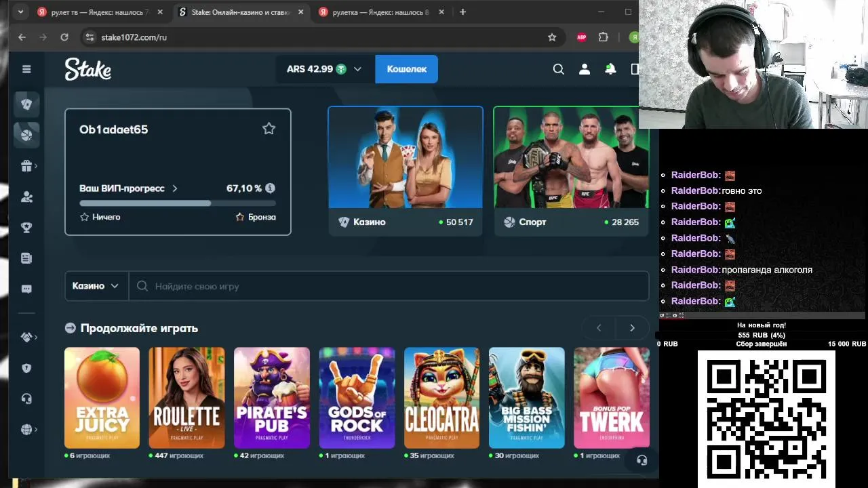Launch the Gods of Rock game
The image size is (868, 488).
tap(357, 398)
